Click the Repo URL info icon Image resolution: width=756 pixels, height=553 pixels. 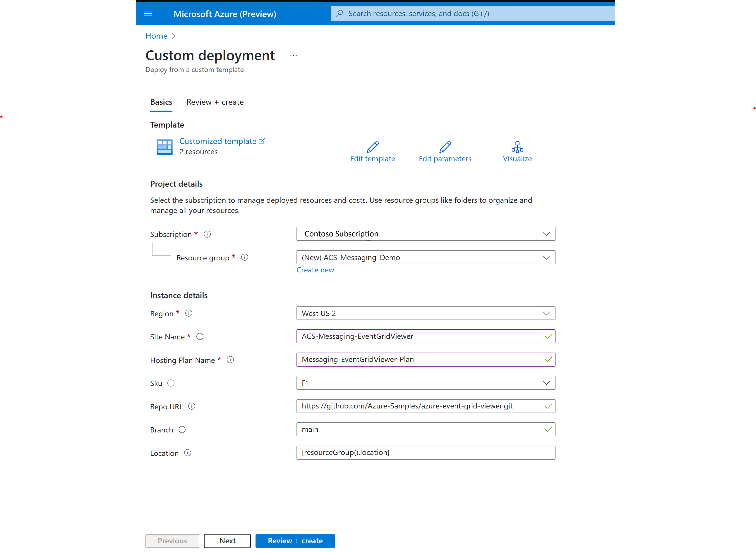pos(191,406)
